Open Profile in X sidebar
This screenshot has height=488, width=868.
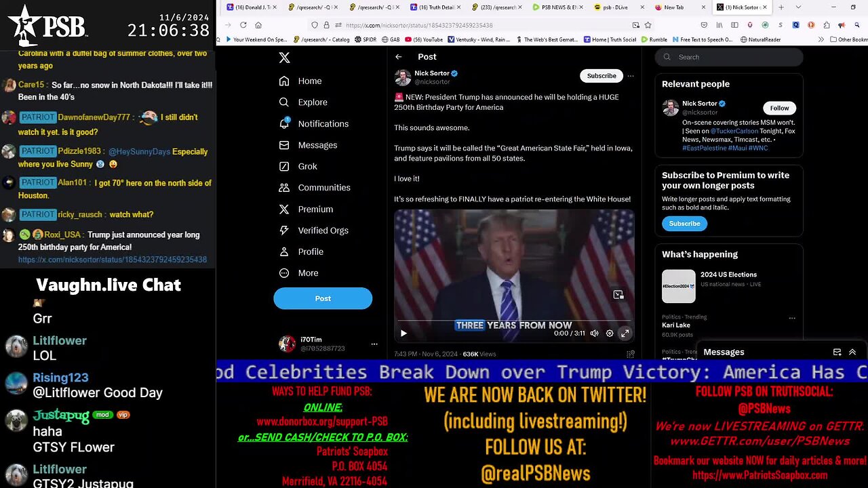[301, 251]
